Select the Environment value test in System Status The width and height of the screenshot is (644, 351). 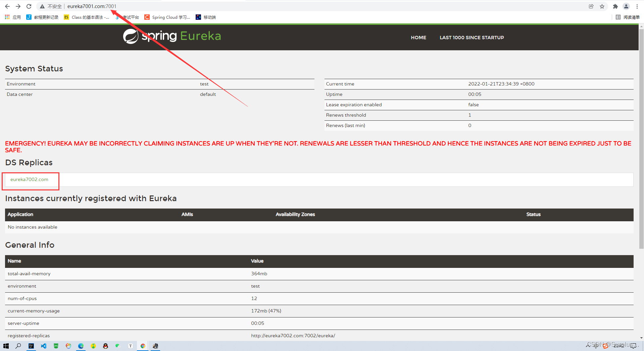[x=204, y=84]
